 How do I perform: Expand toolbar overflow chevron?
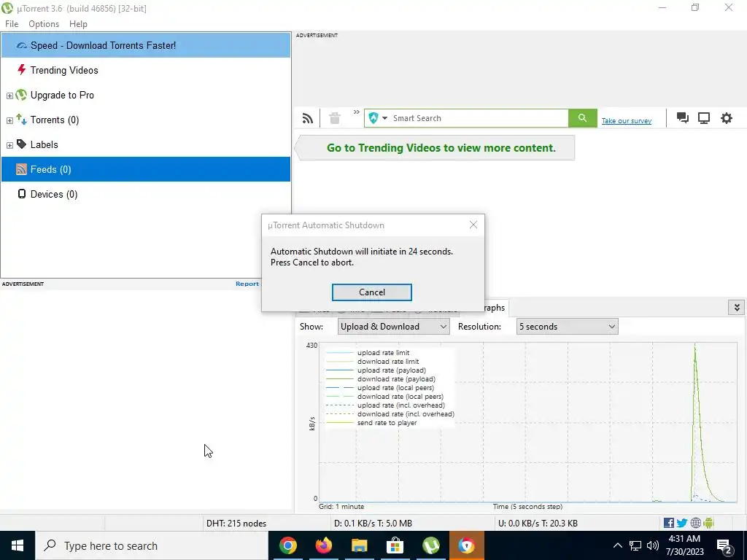click(356, 112)
